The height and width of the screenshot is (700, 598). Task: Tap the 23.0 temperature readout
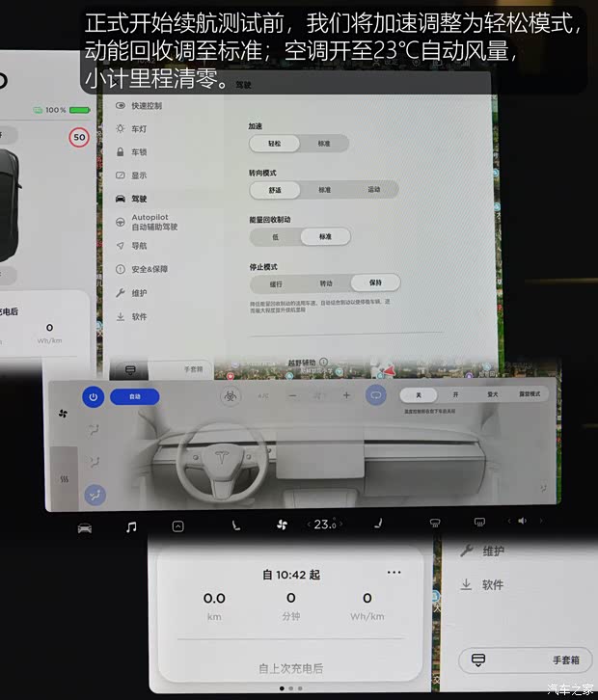pos(325,525)
